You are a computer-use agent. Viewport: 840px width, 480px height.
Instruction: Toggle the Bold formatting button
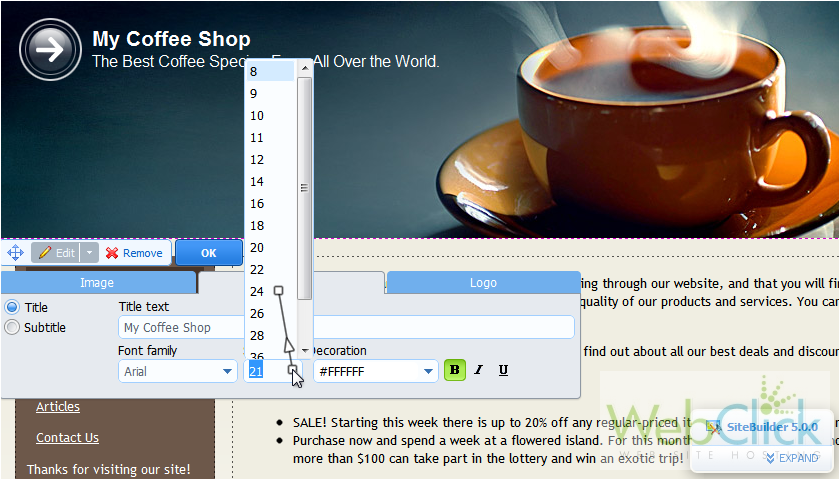[x=455, y=370]
